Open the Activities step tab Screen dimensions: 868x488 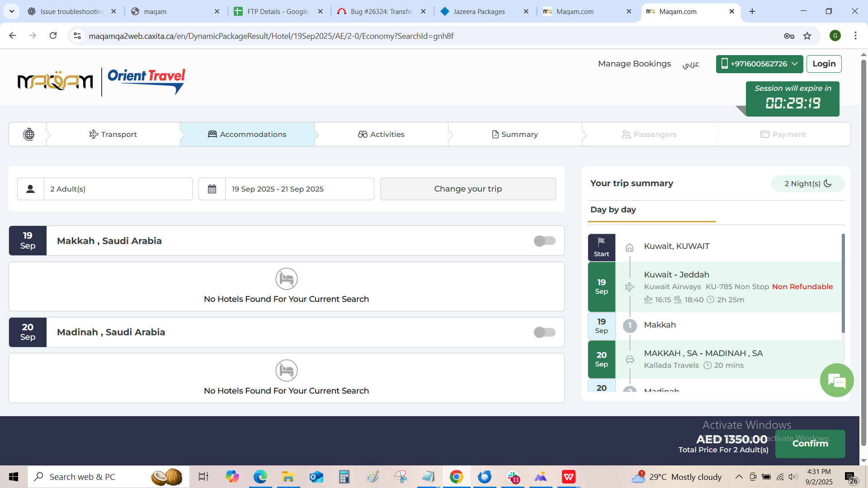[x=381, y=134]
